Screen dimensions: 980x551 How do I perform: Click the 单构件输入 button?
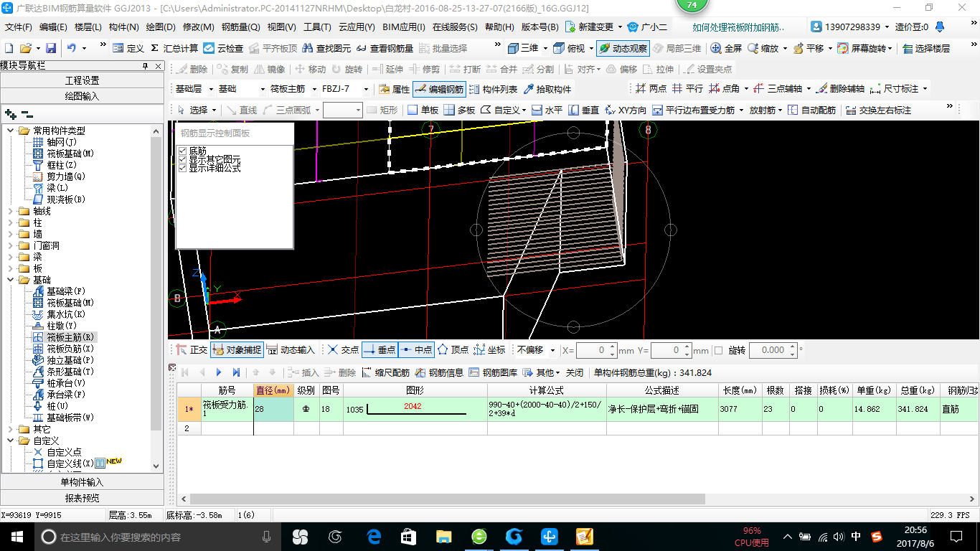(x=82, y=482)
